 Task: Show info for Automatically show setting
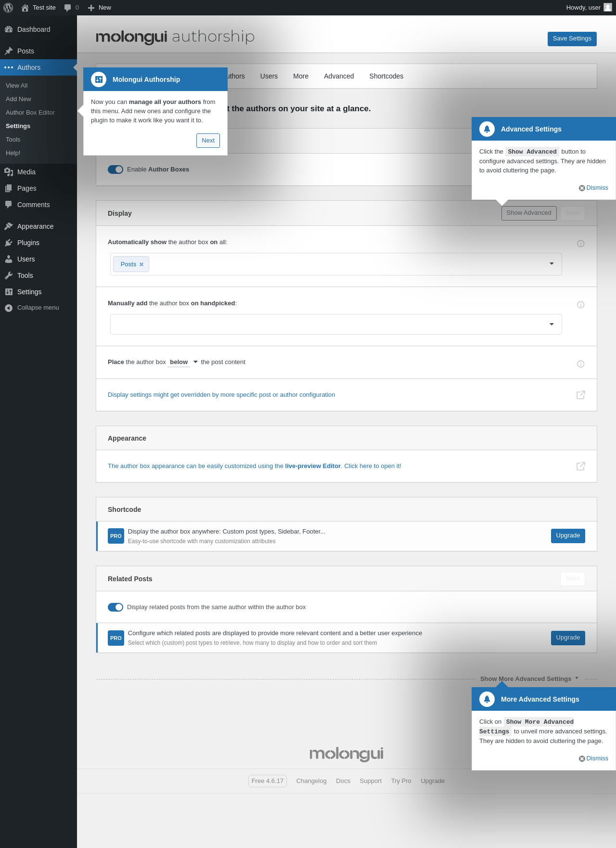581,244
